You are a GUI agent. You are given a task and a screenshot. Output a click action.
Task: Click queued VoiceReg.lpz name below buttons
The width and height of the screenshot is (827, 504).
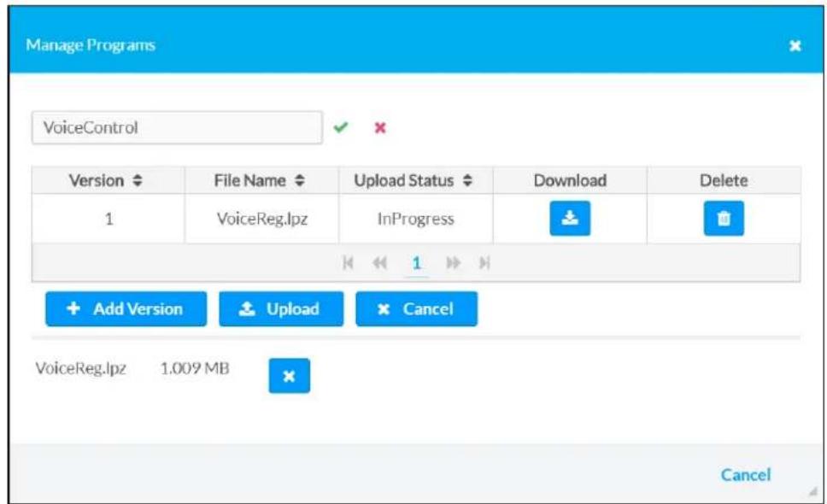[80, 368]
